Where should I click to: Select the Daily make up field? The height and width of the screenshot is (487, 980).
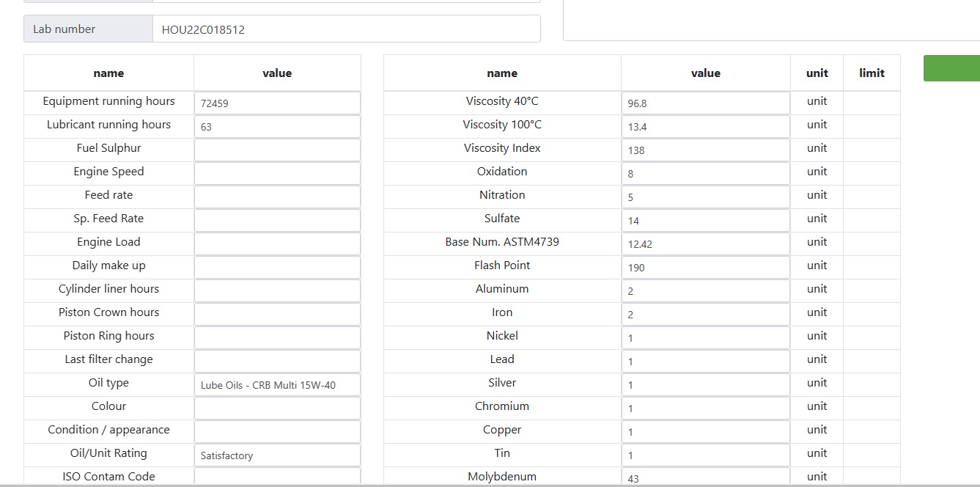[277, 268]
